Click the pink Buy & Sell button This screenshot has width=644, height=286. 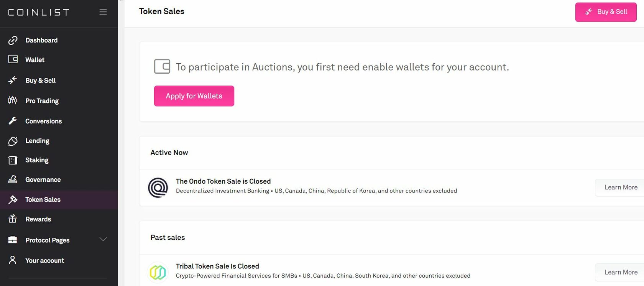[606, 12]
